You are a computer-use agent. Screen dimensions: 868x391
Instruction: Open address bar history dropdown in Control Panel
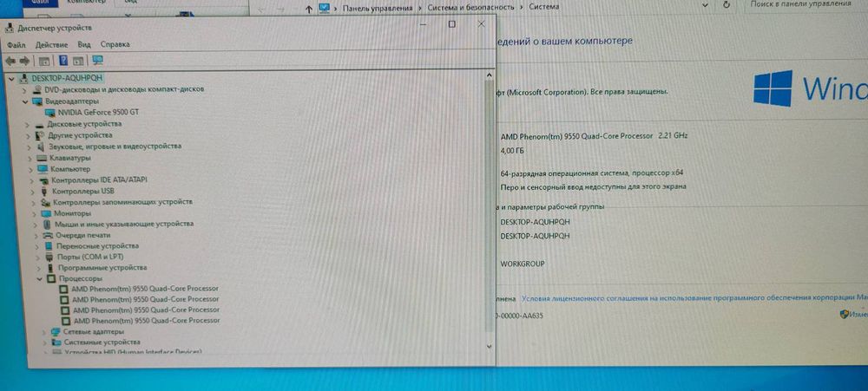click(x=705, y=5)
